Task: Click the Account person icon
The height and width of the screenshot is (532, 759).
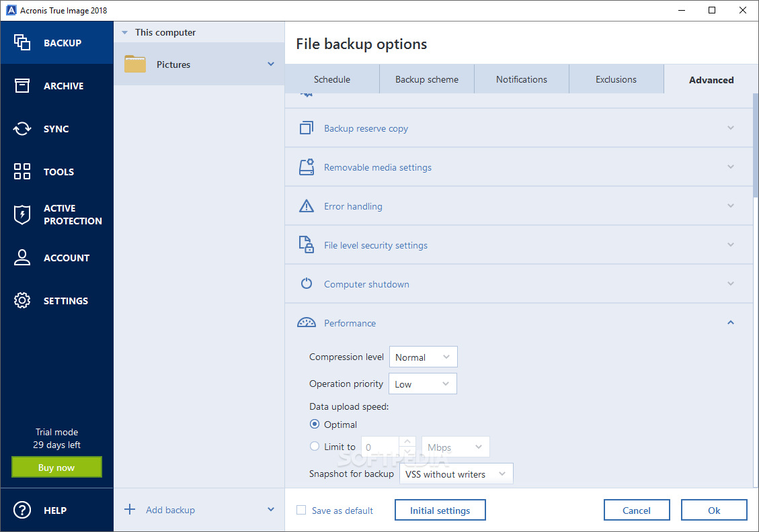Action: [22, 257]
